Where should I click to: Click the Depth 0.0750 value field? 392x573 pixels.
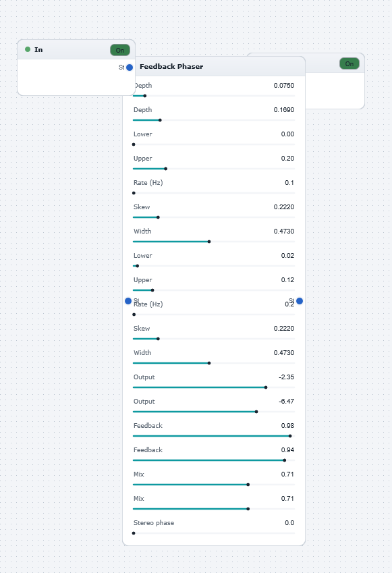(284, 86)
